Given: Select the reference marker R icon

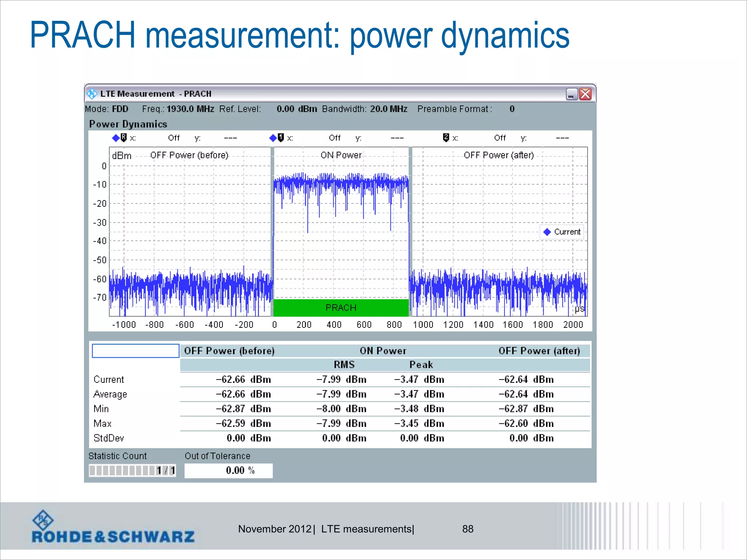Looking at the screenshot, I should point(124,137).
